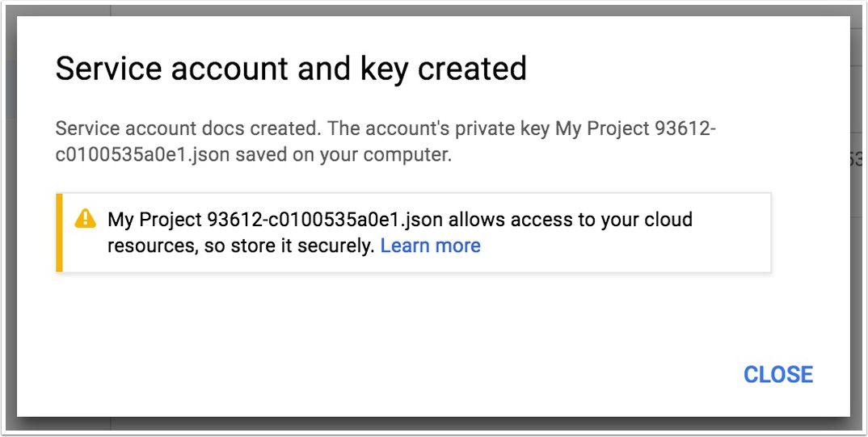Click the yellow warning triangle icon
868x437 pixels.
tap(85, 219)
